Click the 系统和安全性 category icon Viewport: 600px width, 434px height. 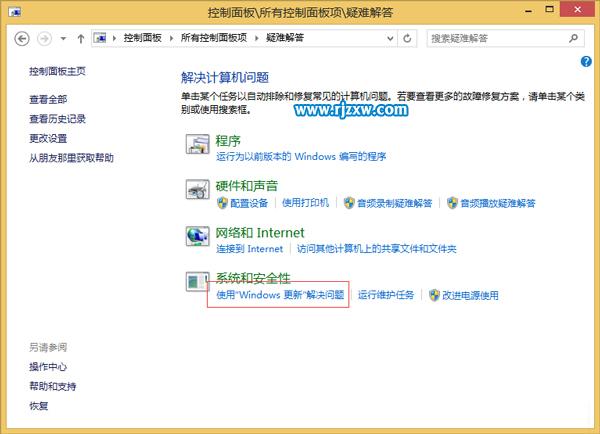pyautogui.click(x=196, y=282)
